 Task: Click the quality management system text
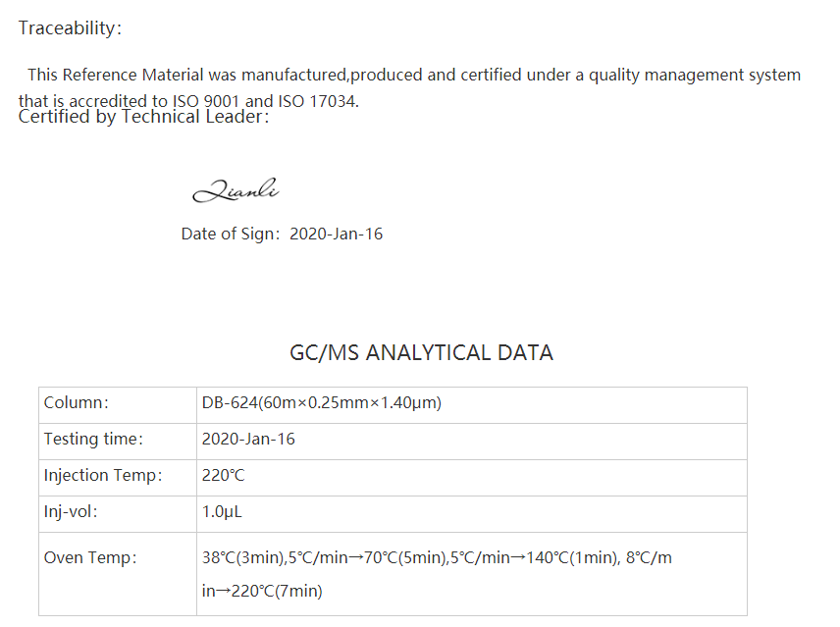pyautogui.click(x=695, y=75)
